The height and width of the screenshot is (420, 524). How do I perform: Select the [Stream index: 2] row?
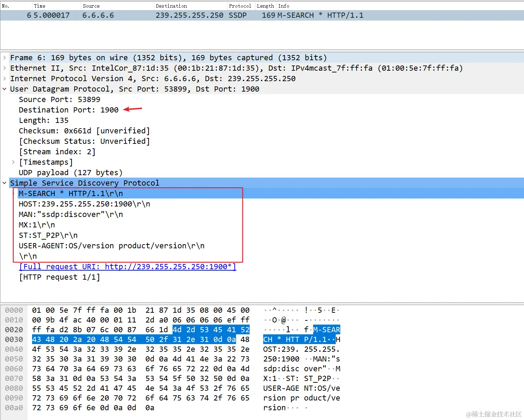coord(57,152)
